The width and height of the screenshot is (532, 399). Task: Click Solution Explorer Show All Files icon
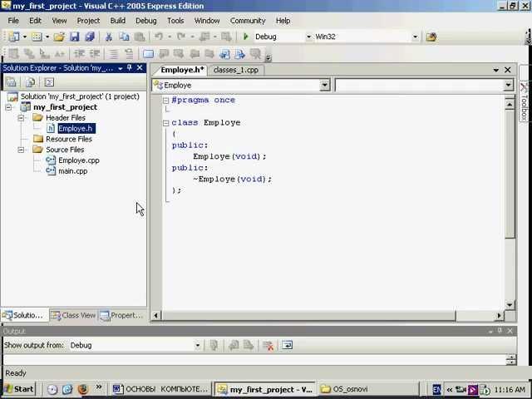(x=30, y=81)
